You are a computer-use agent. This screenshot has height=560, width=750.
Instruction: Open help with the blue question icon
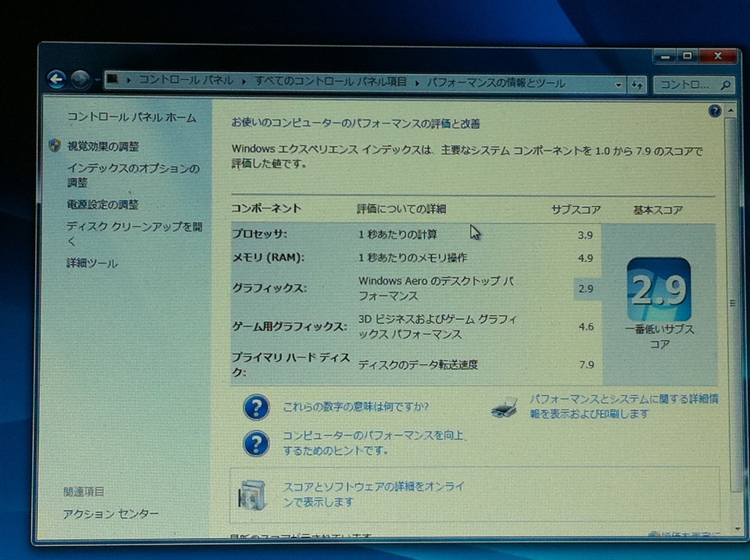click(x=715, y=111)
